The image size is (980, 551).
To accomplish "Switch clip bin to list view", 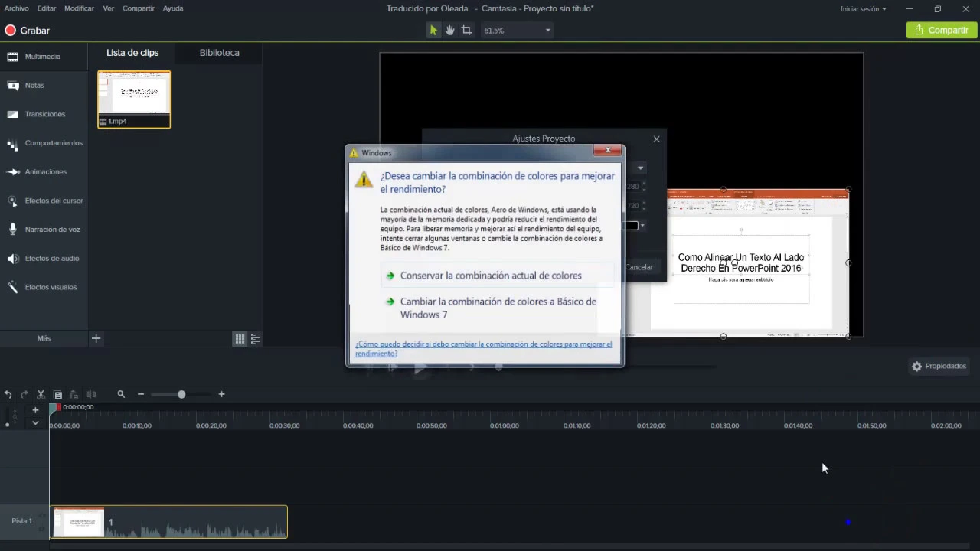I will pos(255,338).
